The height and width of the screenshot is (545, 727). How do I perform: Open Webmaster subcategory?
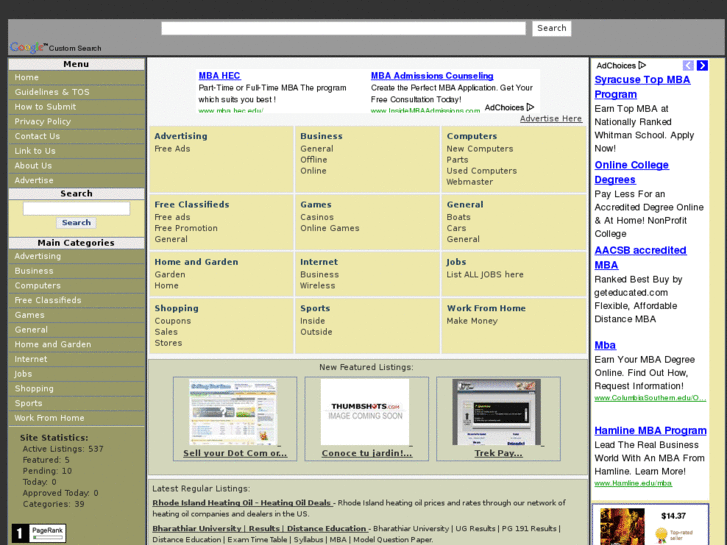(x=470, y=182)
